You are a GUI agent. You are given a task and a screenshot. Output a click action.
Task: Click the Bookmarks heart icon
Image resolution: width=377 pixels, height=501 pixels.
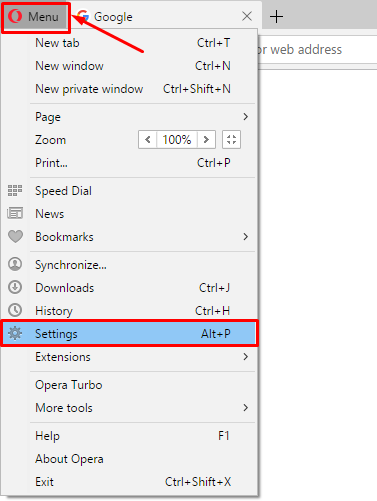[x=15, y=236]
